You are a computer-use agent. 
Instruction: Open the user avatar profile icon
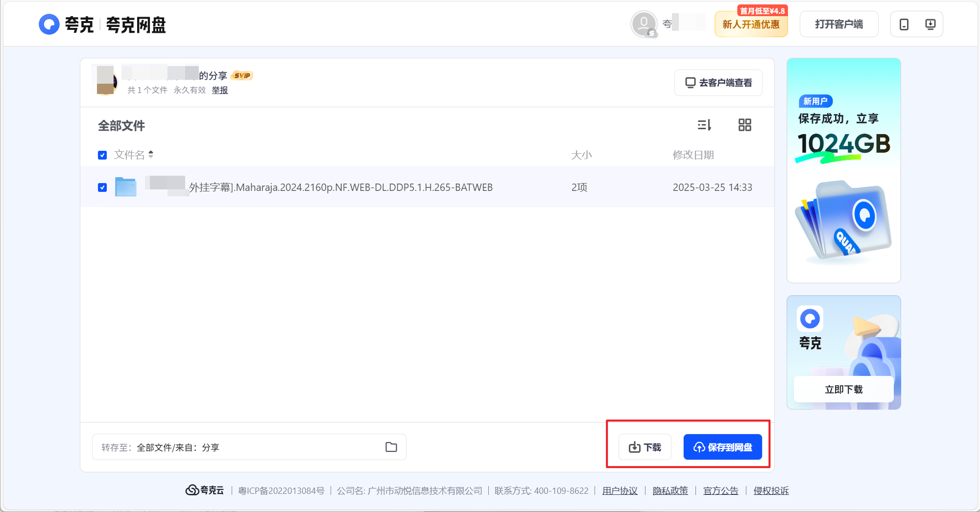(x=644, y=23)
